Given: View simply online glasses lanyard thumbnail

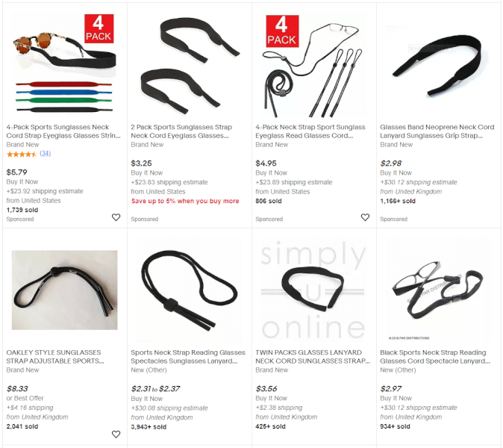Looking at the screenshot, I should (313, 290).
